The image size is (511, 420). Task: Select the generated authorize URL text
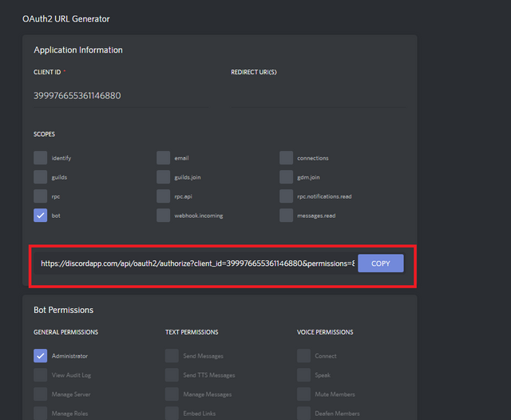click(197, 263)
